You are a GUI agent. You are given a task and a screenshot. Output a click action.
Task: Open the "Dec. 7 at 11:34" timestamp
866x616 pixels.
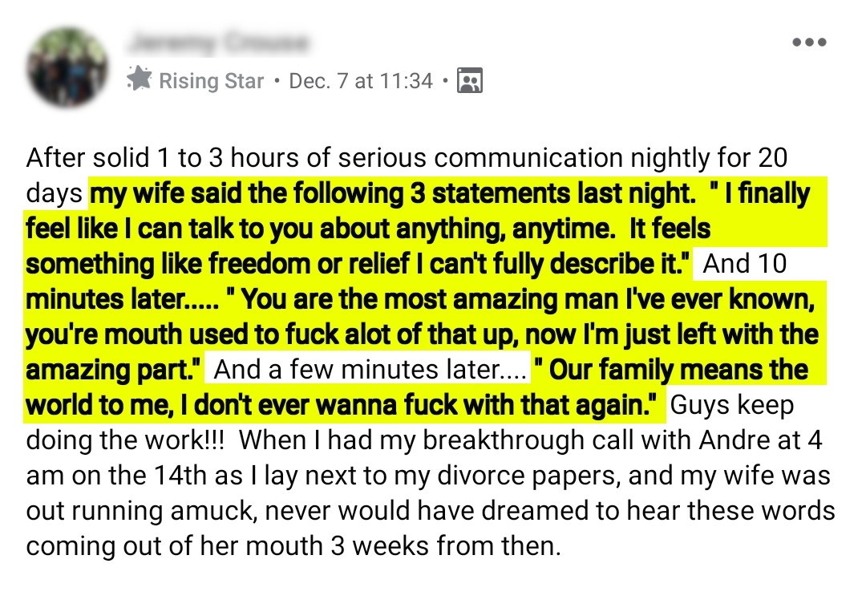coord(360,81)
